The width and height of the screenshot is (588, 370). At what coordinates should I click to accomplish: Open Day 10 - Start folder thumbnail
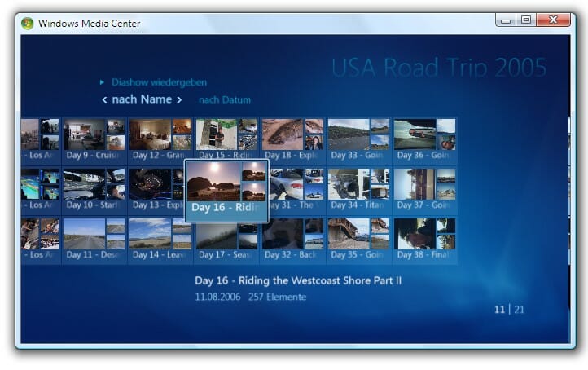(94, 190)
